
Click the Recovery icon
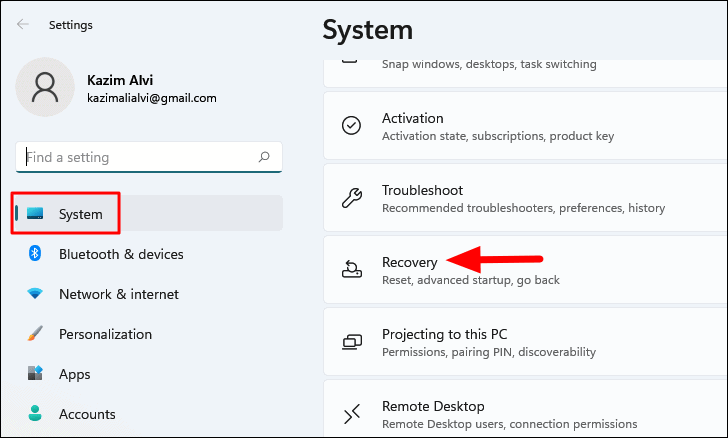pos(351,269)
